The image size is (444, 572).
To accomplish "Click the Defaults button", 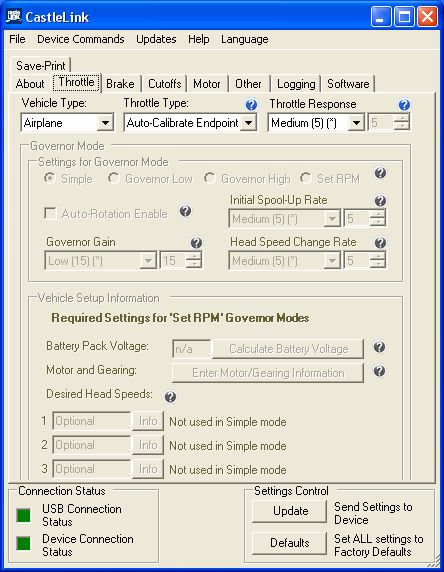I will 290,543.
